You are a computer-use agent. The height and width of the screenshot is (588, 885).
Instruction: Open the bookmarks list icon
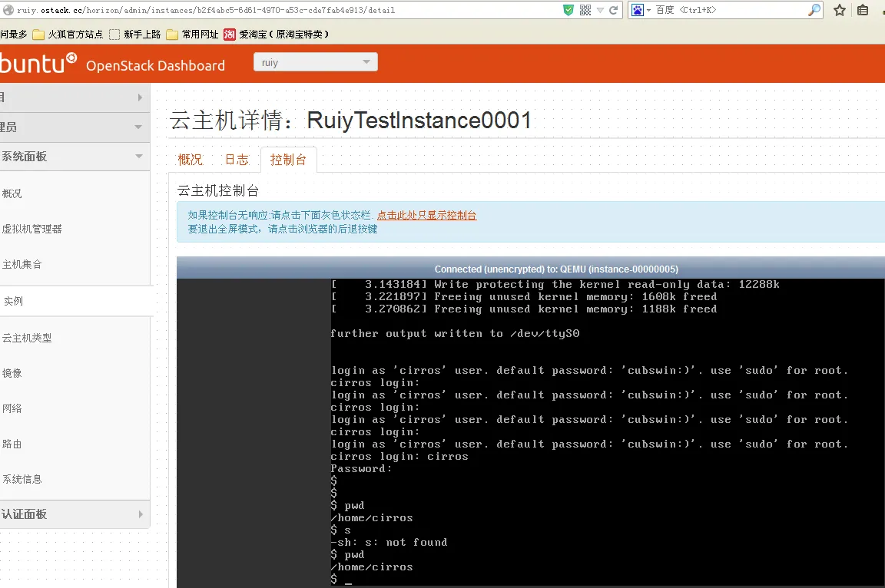pyautogui.click(x=863, y=10)
